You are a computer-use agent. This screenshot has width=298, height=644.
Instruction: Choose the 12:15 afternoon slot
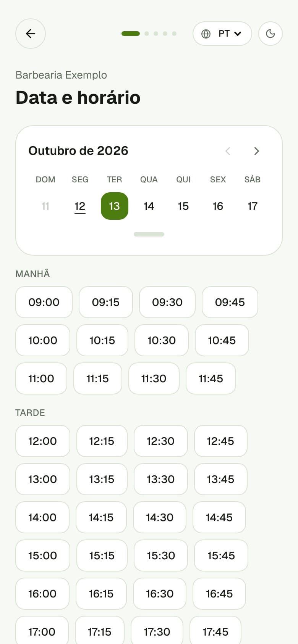[102, 441]
